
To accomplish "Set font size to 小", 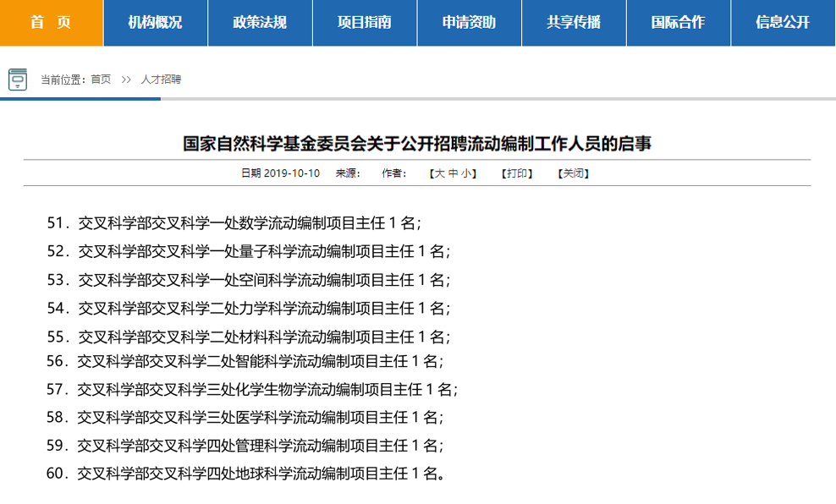I will point(466,173).
